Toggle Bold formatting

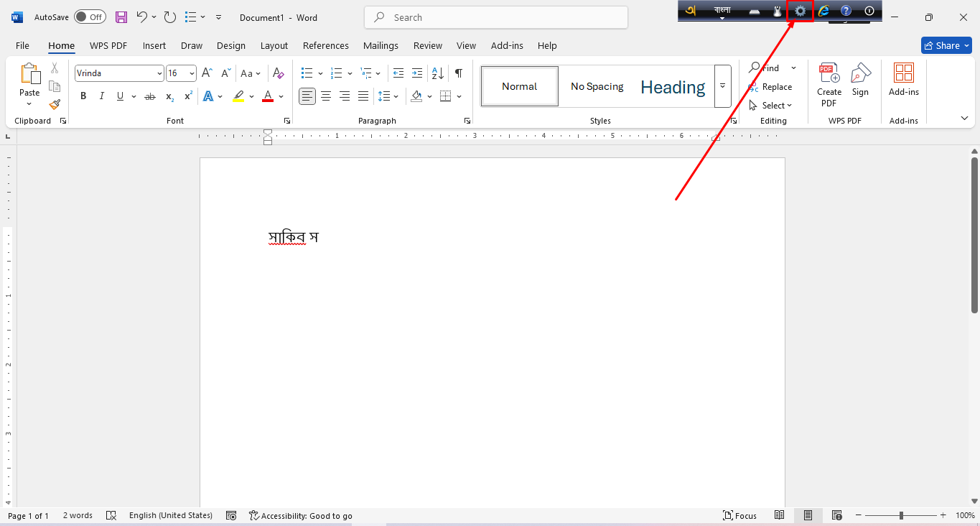tap(83, 96)
